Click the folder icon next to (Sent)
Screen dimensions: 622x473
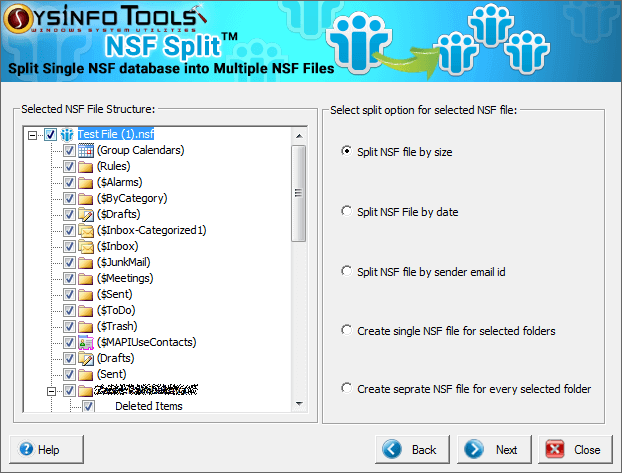[85, 375]
